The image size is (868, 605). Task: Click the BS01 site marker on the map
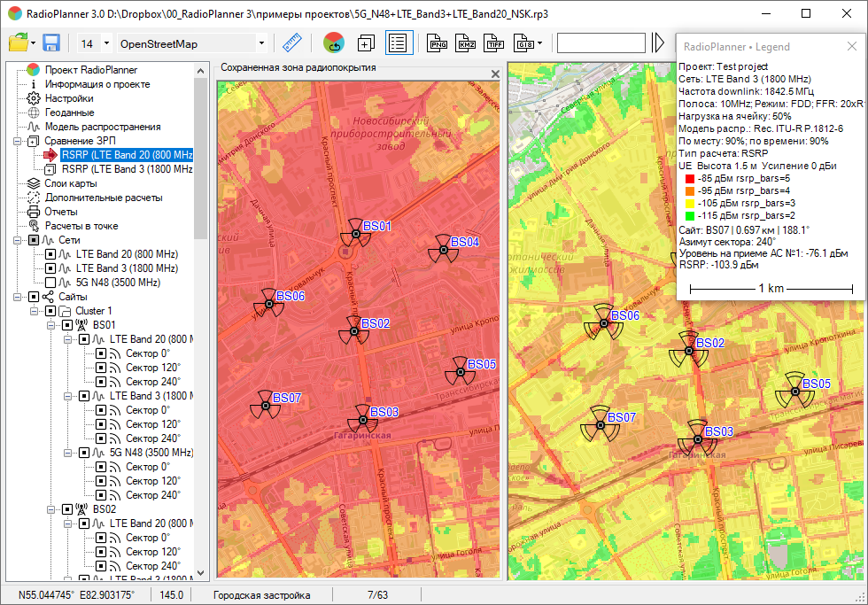(x=355, y=234)
